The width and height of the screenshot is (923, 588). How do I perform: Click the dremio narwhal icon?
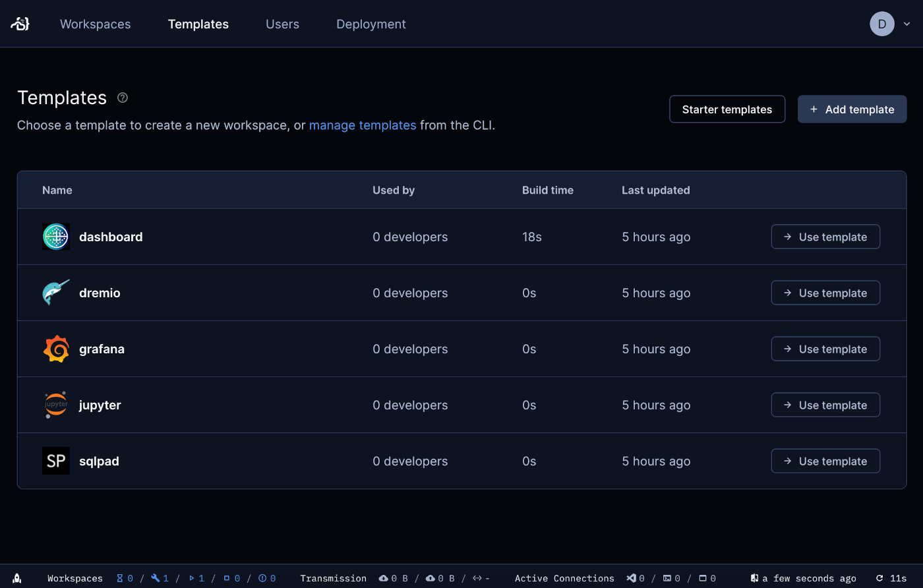[56, 292]
